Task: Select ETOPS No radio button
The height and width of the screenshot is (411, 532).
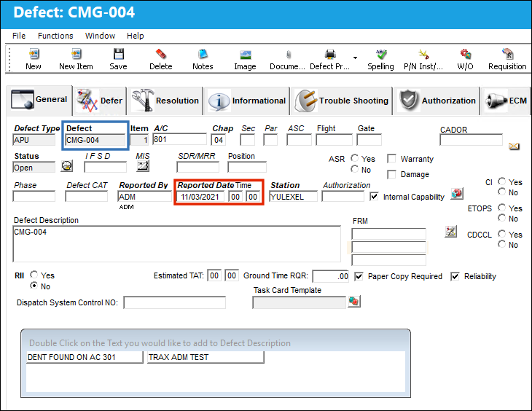Action: click(x=502, y=218)
